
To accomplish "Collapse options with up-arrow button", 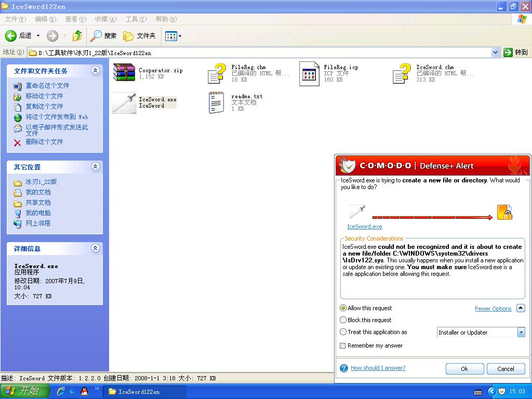I will [521, 308].
